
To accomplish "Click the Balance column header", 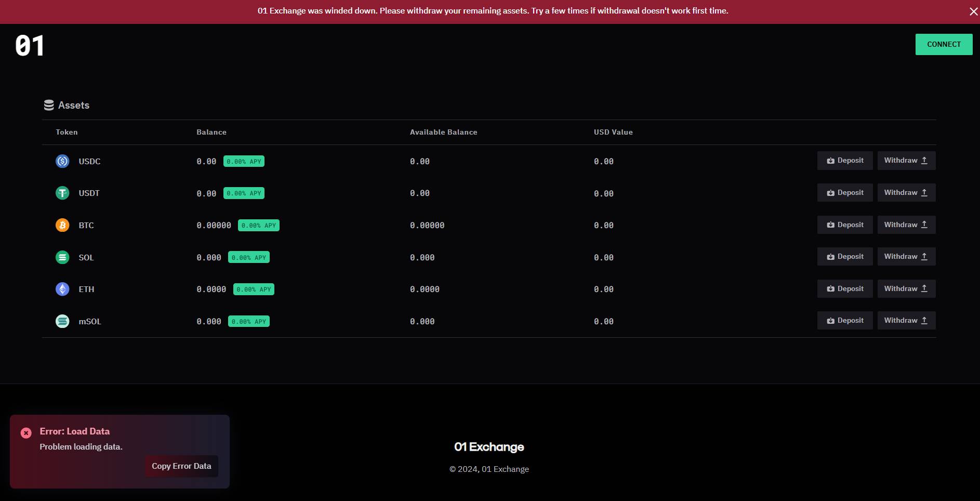I will click(211, 132).
